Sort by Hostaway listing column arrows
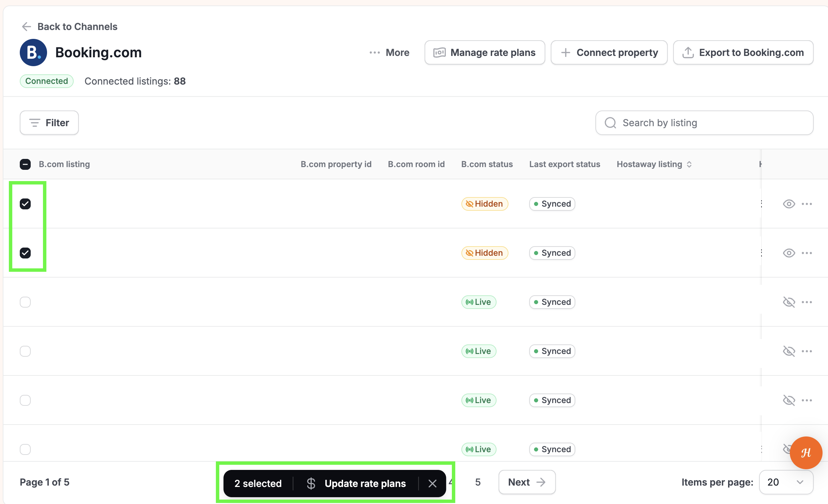 point(689,164)
